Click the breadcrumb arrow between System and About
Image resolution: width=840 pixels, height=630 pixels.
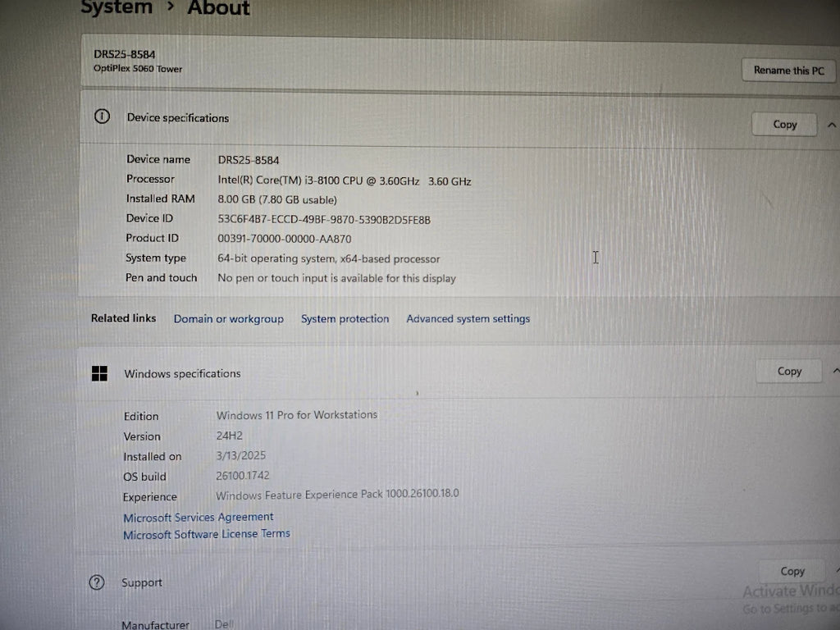[x=171, y=7]
